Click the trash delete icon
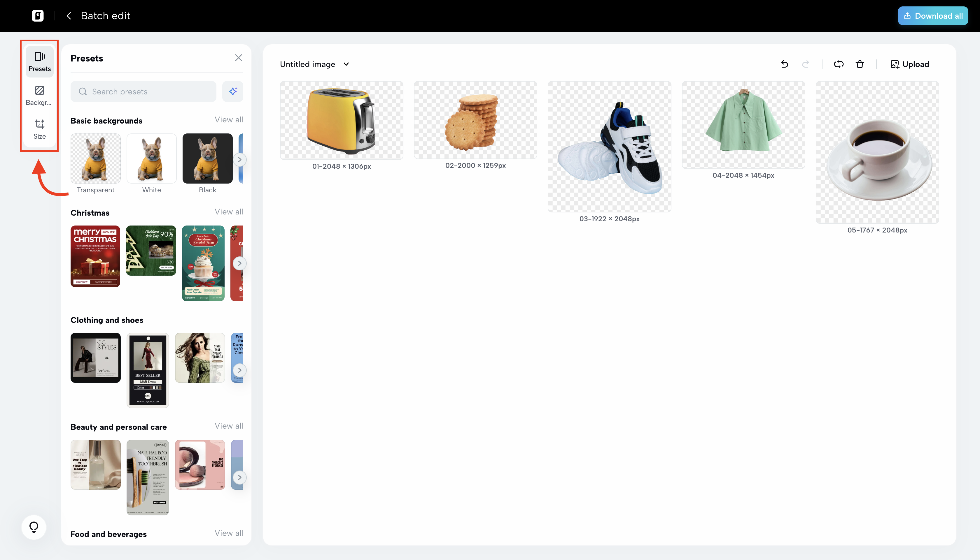Viewport: 980px width, 560px height. click(860, 64)
